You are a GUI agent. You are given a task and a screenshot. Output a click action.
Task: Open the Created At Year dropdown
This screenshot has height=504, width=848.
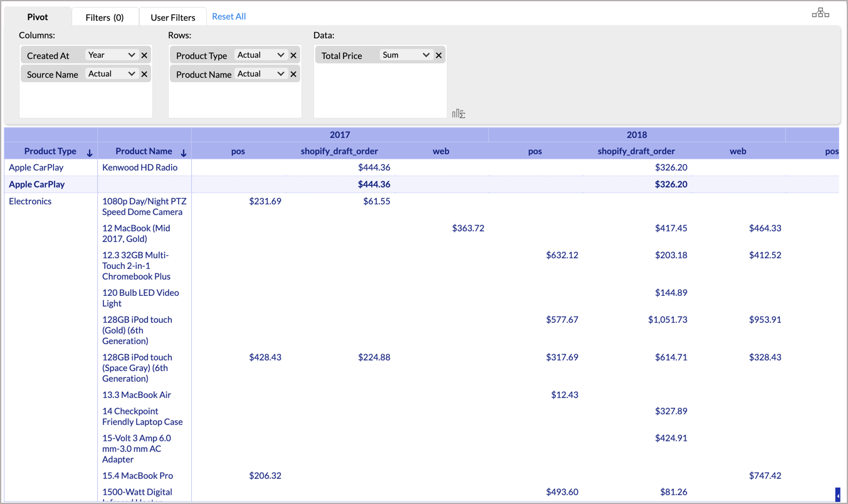(112, 55)
